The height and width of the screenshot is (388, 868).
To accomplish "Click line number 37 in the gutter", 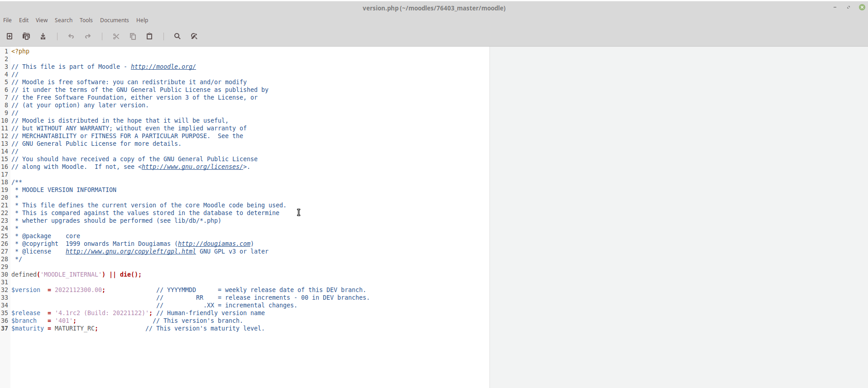I will coord(5,328).
